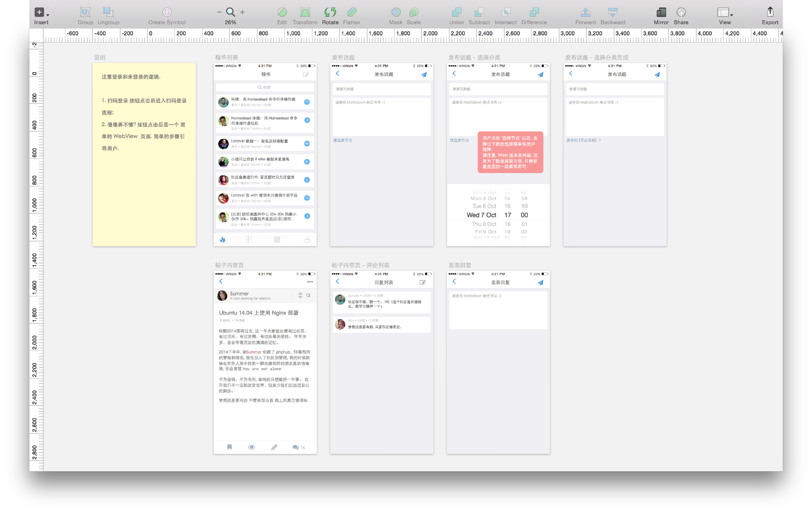
Task: Click the zoom out minus button
Action: pyautogui.click(x=219, y=12)
